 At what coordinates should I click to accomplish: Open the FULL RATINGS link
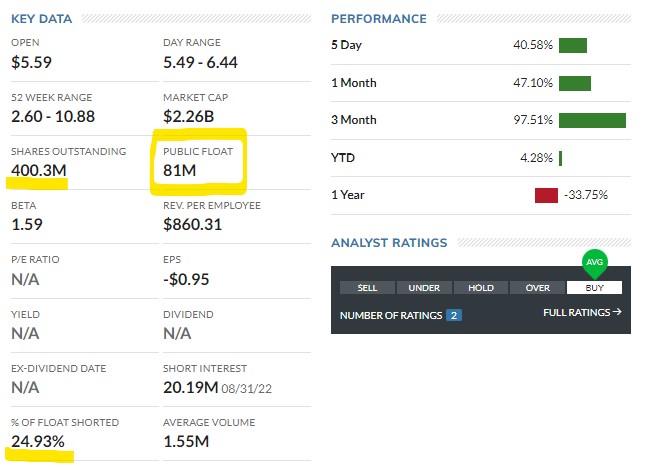[x=582, y=313]
